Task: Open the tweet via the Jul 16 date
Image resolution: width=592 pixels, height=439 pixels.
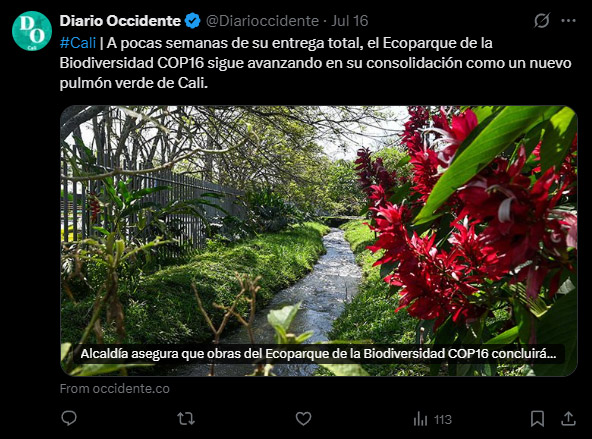Action: [350, 21]
